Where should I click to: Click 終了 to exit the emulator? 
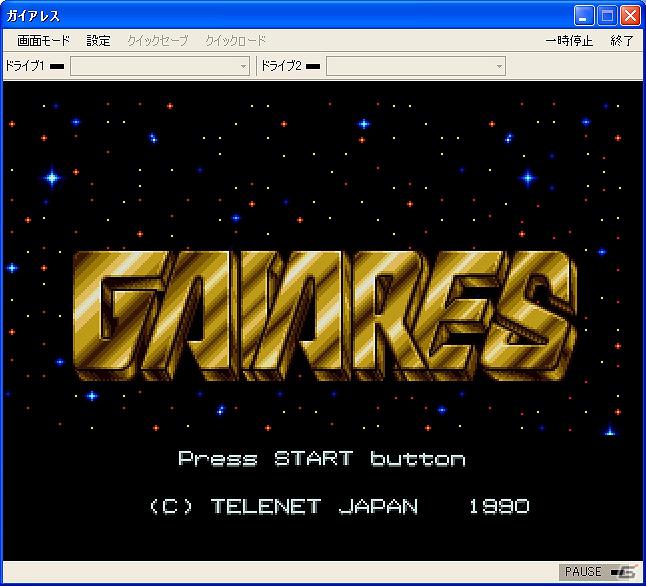tap(622, 41)
